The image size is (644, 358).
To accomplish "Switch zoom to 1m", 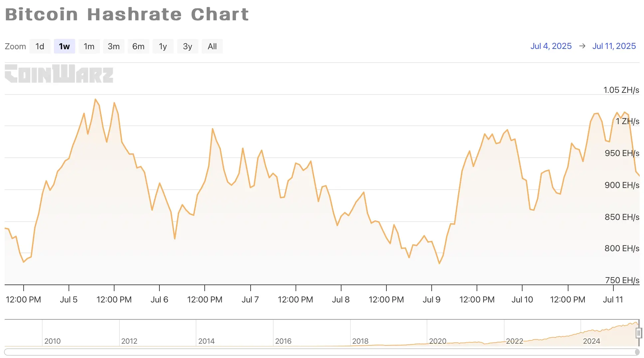I will [x=89, y=46].
